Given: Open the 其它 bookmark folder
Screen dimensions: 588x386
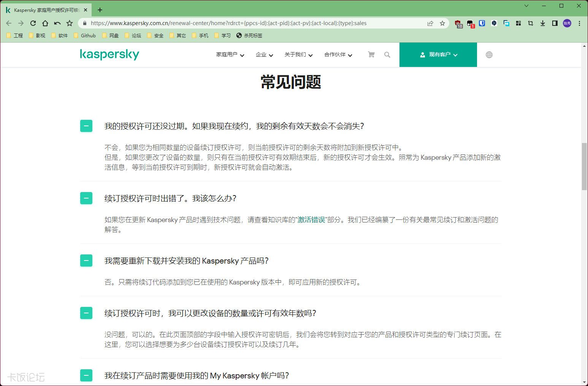Looking at the screenshot, I should click(x=178, y=35).
